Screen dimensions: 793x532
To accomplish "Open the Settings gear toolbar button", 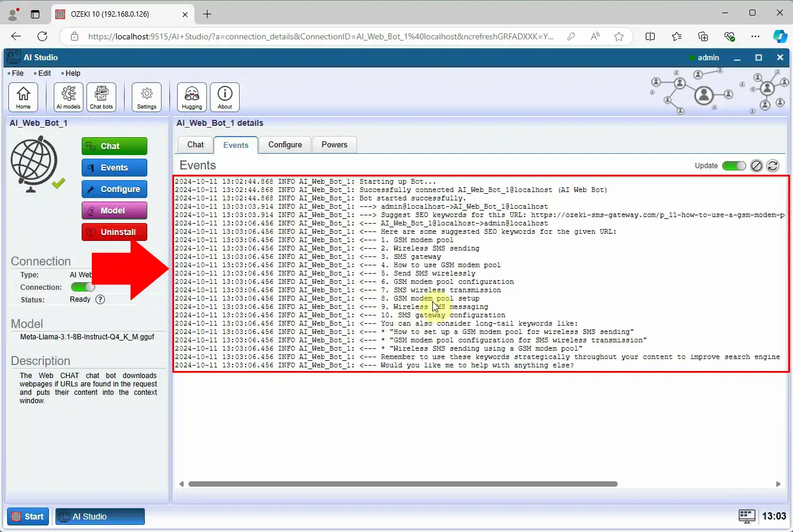I will (x=147, y=97).
